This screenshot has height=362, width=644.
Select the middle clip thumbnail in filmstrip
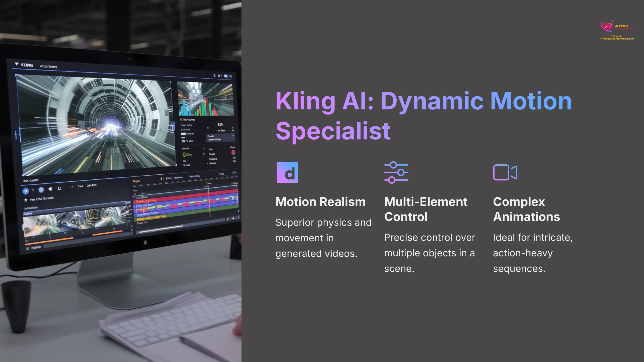click(77, 220)
